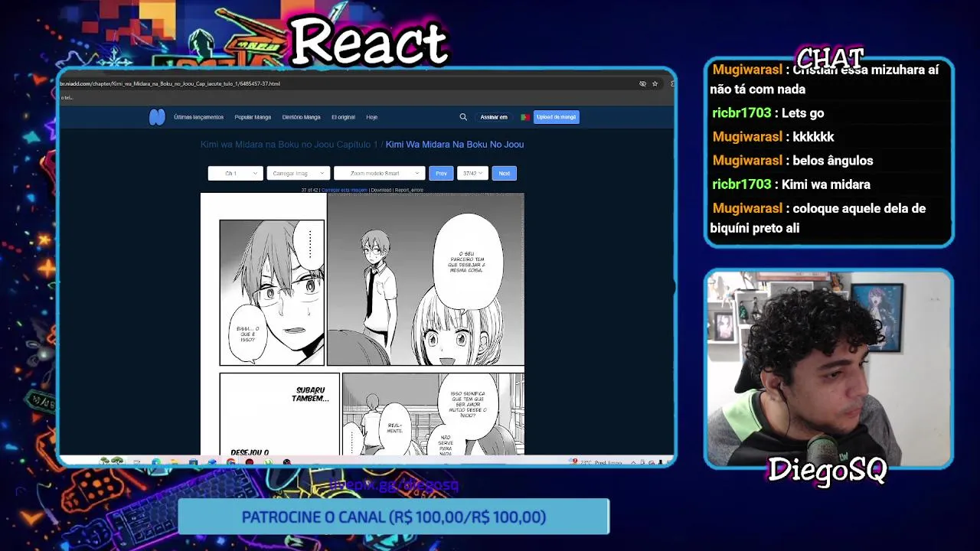The image size is (980, 551).
Task: Expand the Zoom modelo Smart dropdown
Action: coord(379,174)
